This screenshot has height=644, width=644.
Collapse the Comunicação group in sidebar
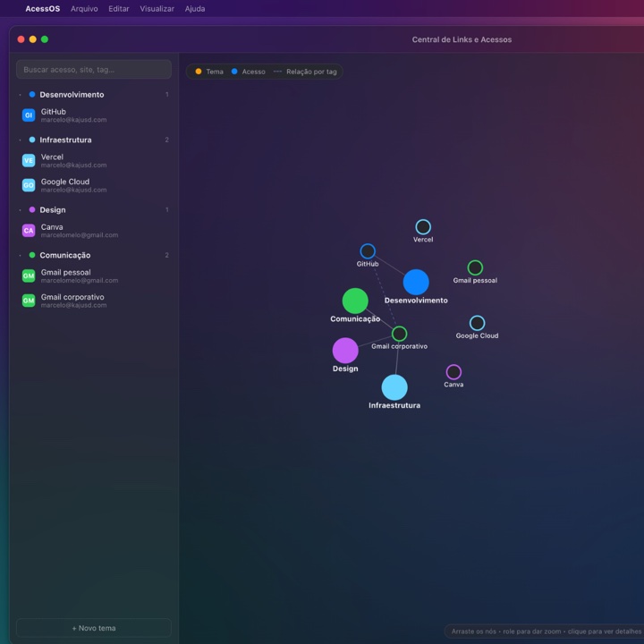click(20, 256)
